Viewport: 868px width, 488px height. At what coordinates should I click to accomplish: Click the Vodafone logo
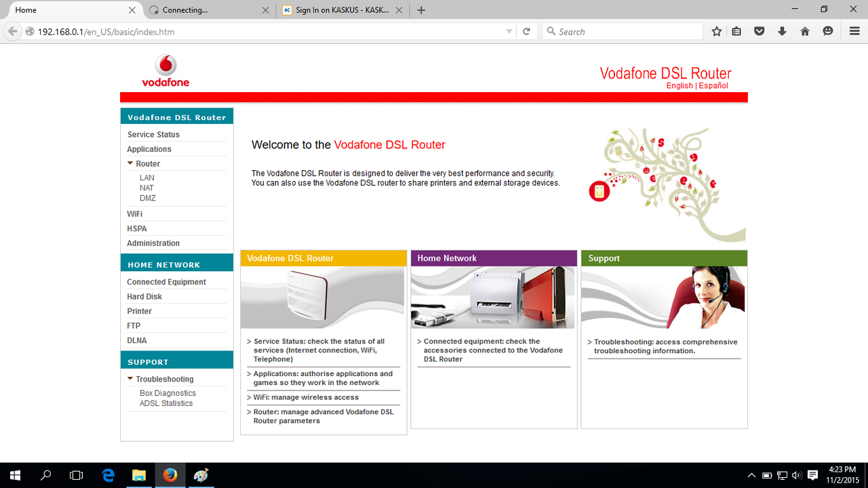click(165, 71)
